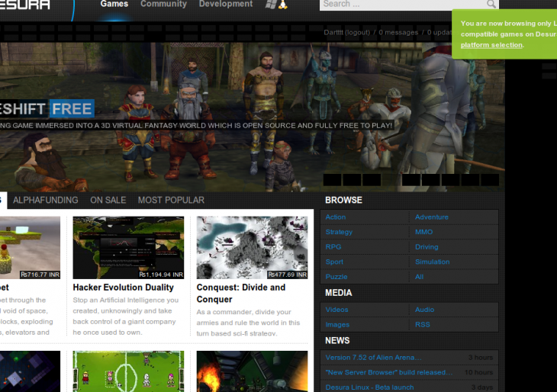The width and height of the screenshot is (557, 392).
Task: Click the banner open source tagline text
Action: 196,125
